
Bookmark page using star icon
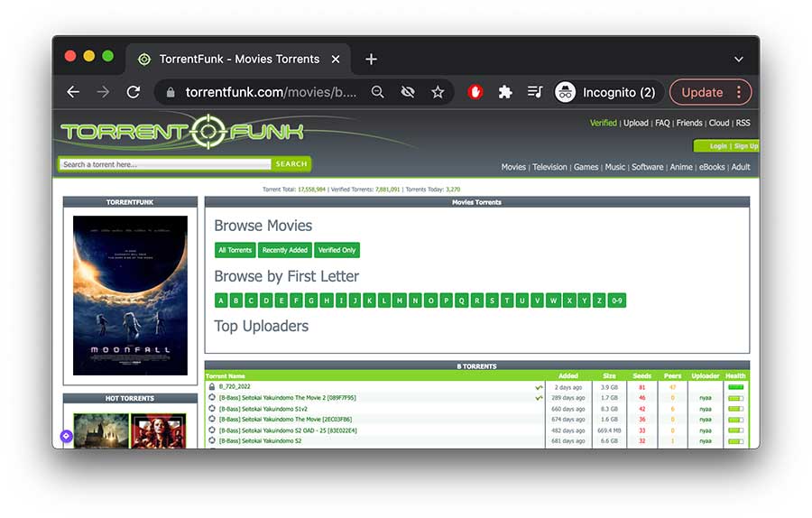coord(438,92)
